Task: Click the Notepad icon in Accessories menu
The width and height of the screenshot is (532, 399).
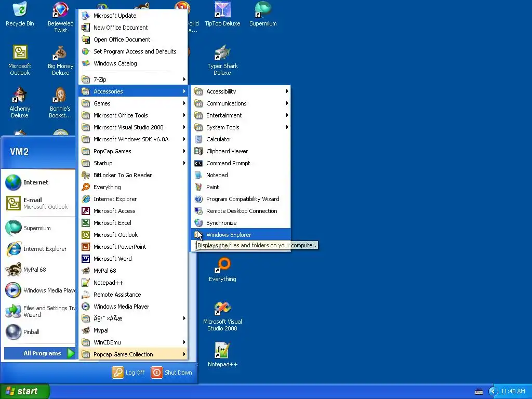Action: pos(198,175)
